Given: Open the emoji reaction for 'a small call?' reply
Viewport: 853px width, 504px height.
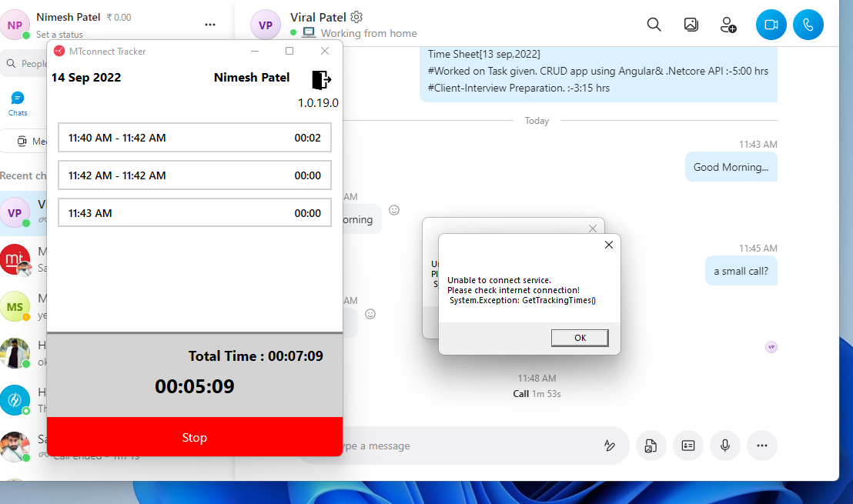Looking at the screenshot, I should [x=370, y=314].
